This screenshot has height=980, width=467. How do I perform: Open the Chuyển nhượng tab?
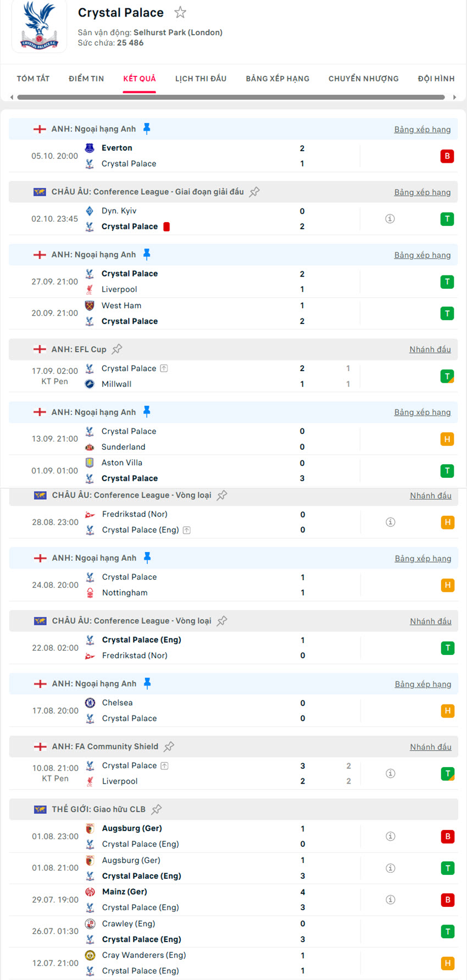[x=364, y=79]
